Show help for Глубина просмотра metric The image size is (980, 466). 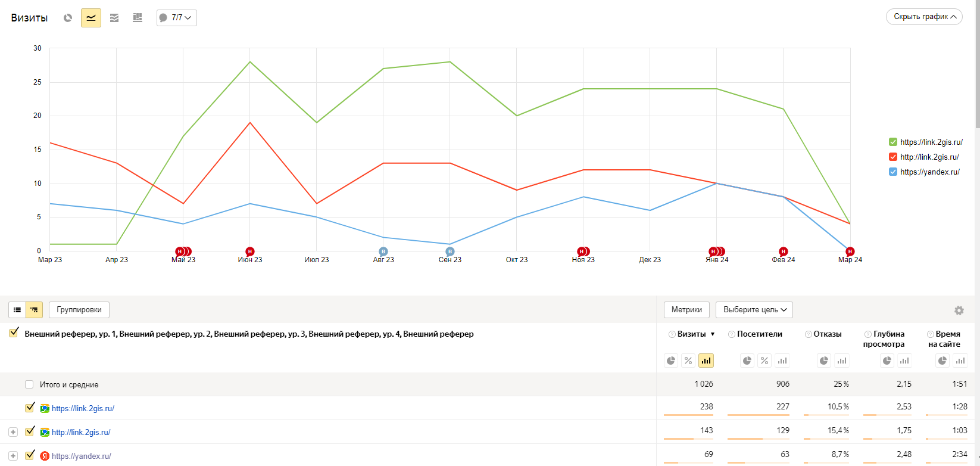(x=868, y=334)
